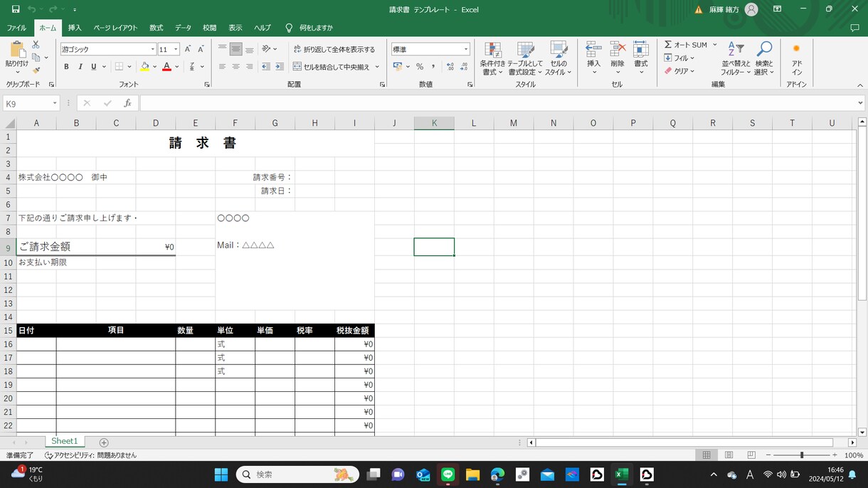Click the Cut scissors icon
868x488 pixels.
pyautogui.click(x=36, y=44)
